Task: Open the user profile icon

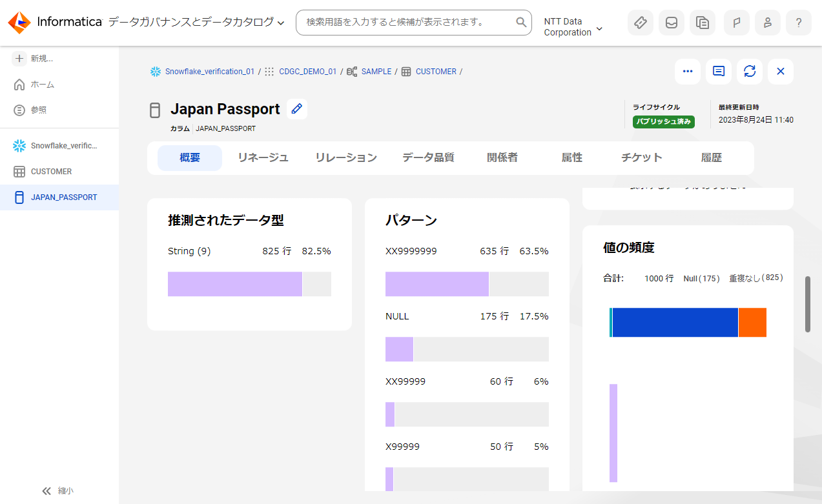Action: [767, 22]
